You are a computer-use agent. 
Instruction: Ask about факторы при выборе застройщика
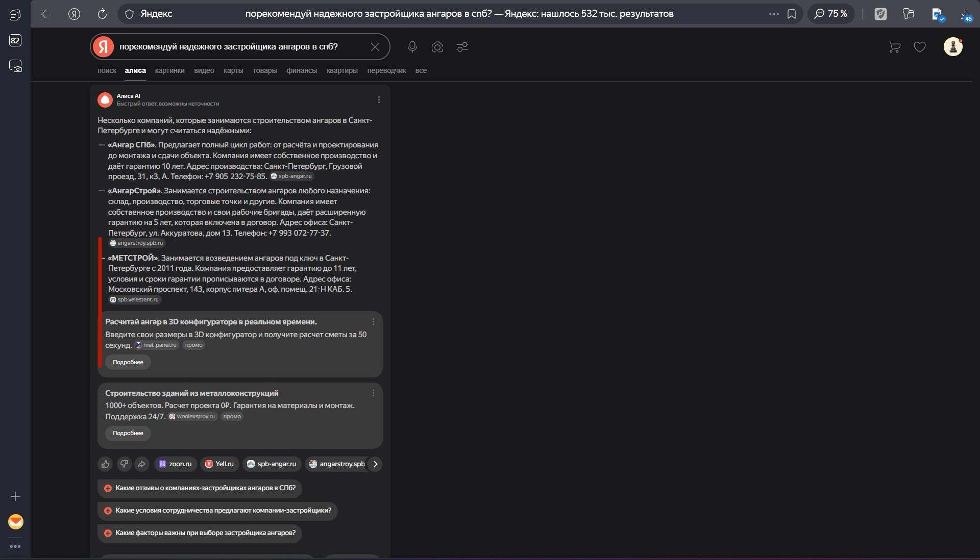click(200, 533)
